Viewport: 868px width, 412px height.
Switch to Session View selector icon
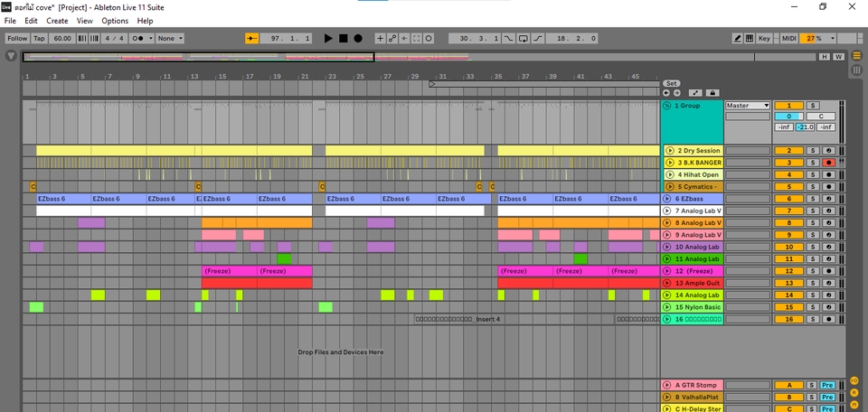coord(857,70)
